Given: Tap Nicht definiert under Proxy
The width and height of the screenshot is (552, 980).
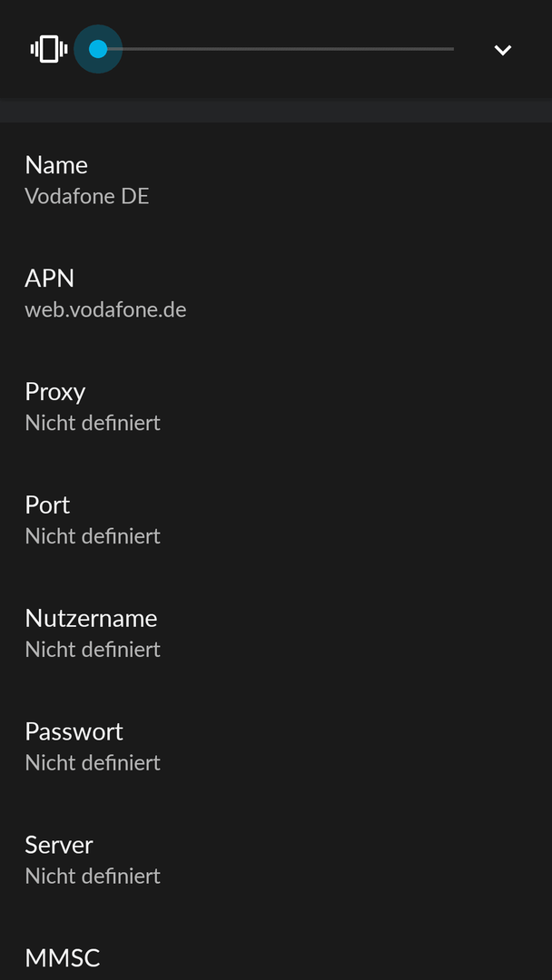Looking at the screenshot, I should pyautogui.click(x=93, y=423).
